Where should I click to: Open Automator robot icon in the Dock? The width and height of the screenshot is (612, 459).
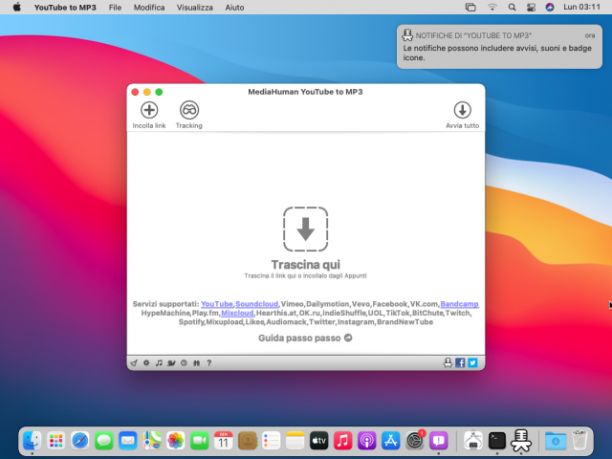point(473,441)
